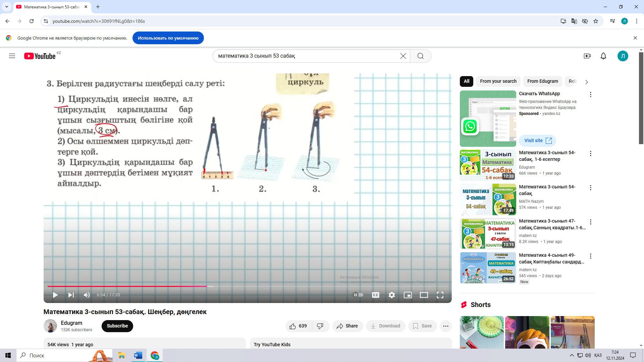Select 'From Edugram' chip
Viewport: 644px width, 362px height.
(542, 81)
